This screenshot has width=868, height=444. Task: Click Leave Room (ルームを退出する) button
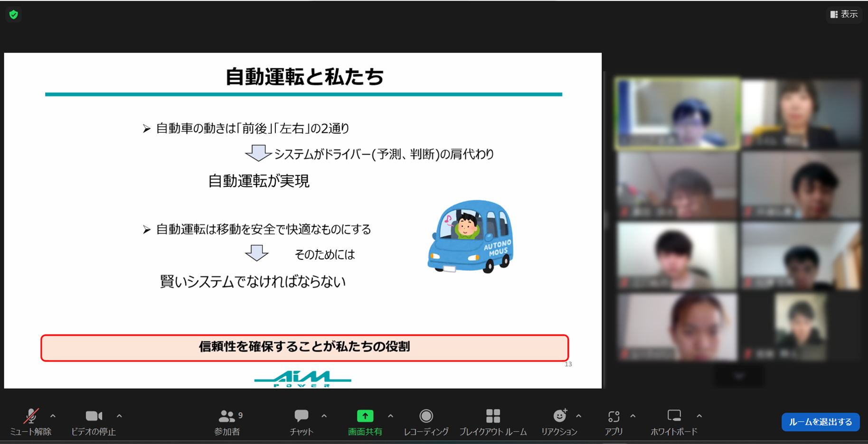[x=820, y=422]
